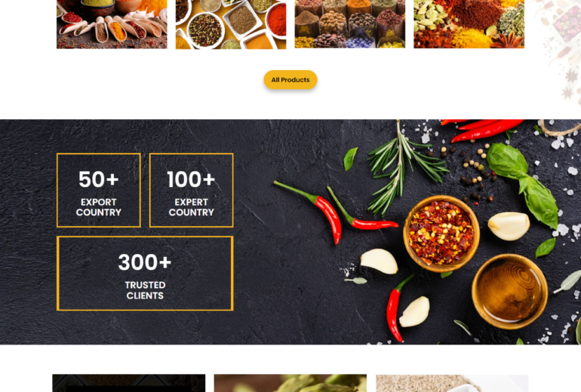Select the 300+ Trusted Clients box

(145, 273)
